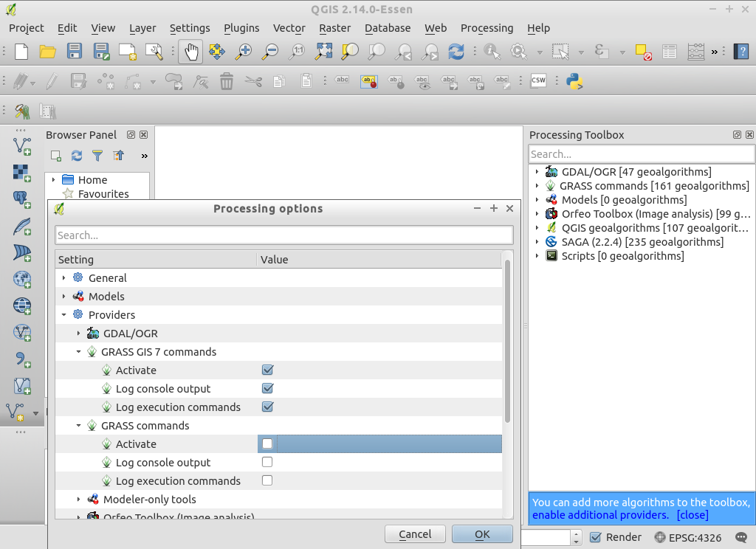The height and width of the screenshot is (549, 756).
Task: Click the Add Raster Layer icon
Action: coord(22,173)
